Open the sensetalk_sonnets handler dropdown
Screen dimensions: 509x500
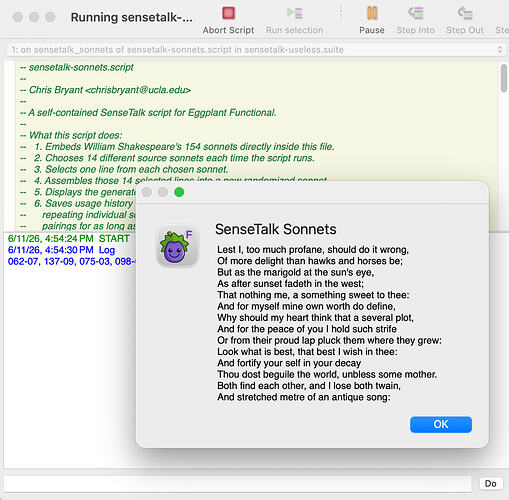point(256,50)
